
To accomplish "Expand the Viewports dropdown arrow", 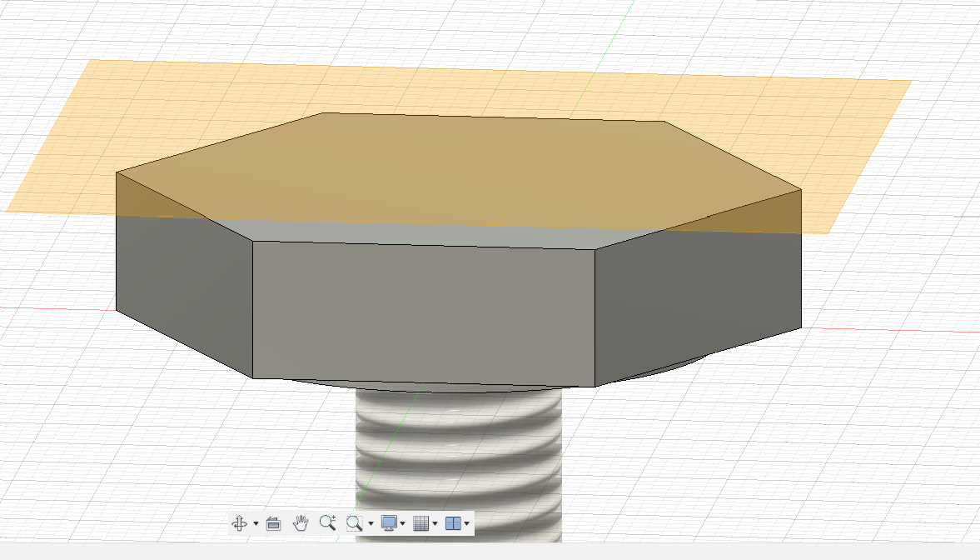I will pyautogui.click(x=467, y=523).
